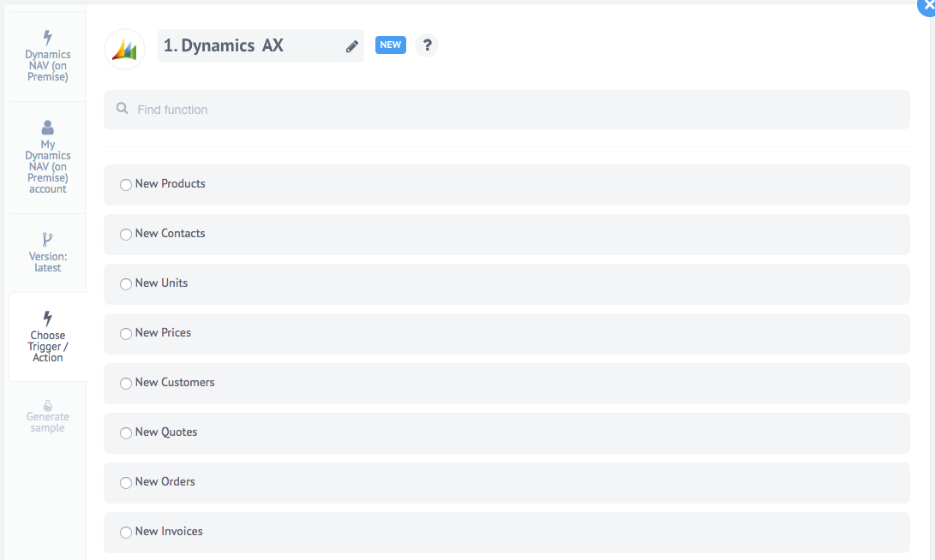935x560 pixels.
Task: Select the New Customers radio button
Action: pos(126,384)
